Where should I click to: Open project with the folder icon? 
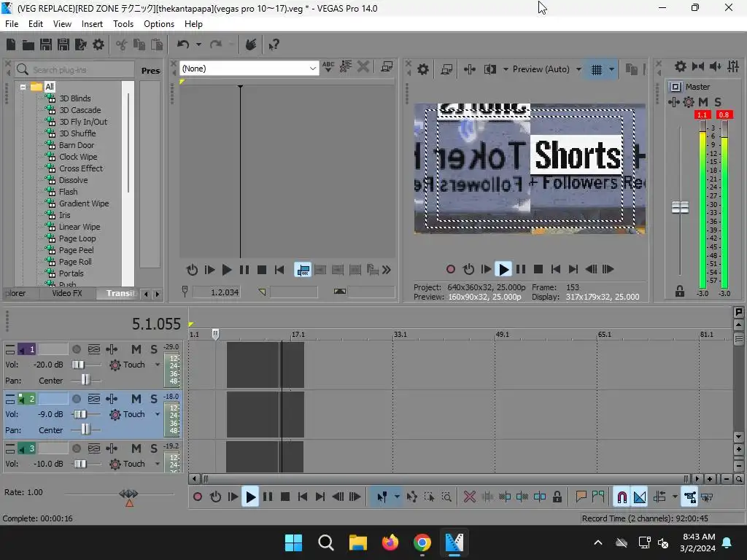28,44
